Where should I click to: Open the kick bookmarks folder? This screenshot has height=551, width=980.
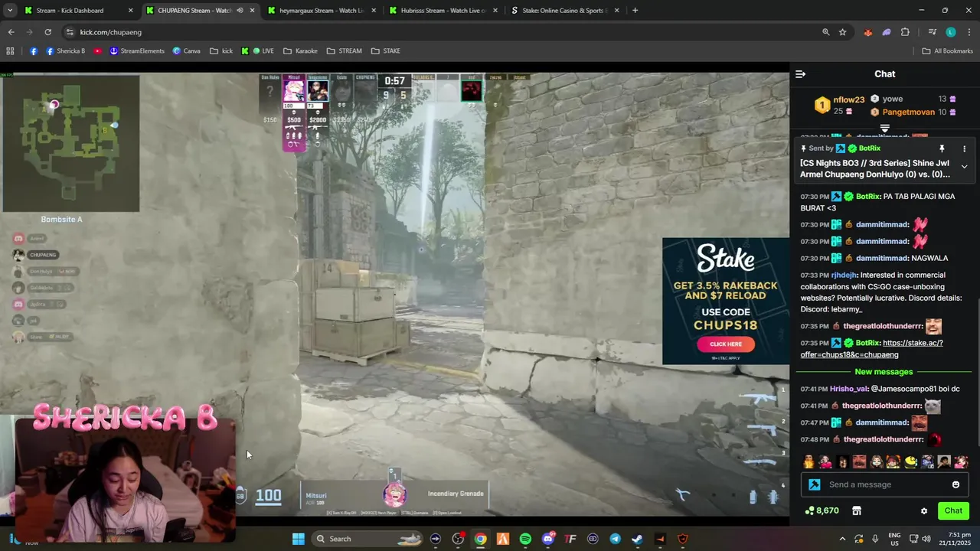[x=220, y=51]
